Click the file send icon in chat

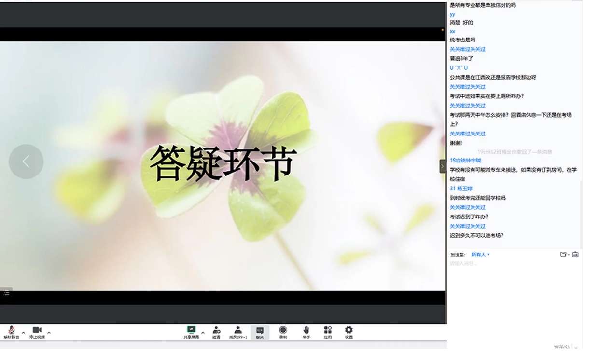click(564, 255)
